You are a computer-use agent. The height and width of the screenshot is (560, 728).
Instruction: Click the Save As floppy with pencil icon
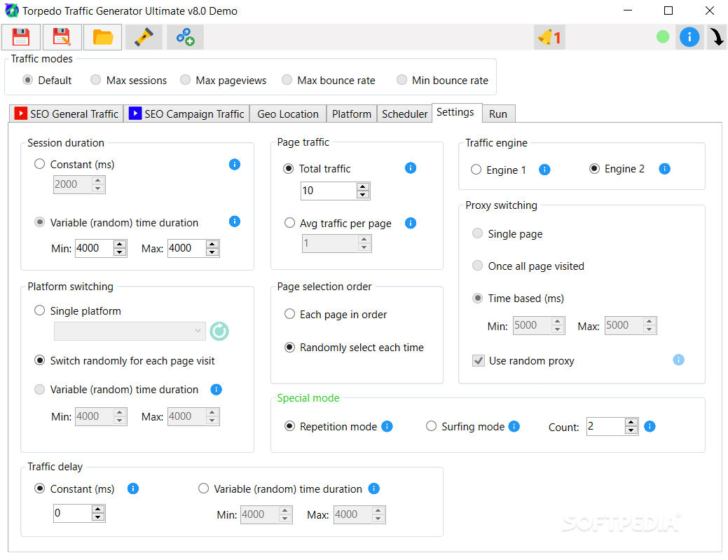click(x=62, y=37)
